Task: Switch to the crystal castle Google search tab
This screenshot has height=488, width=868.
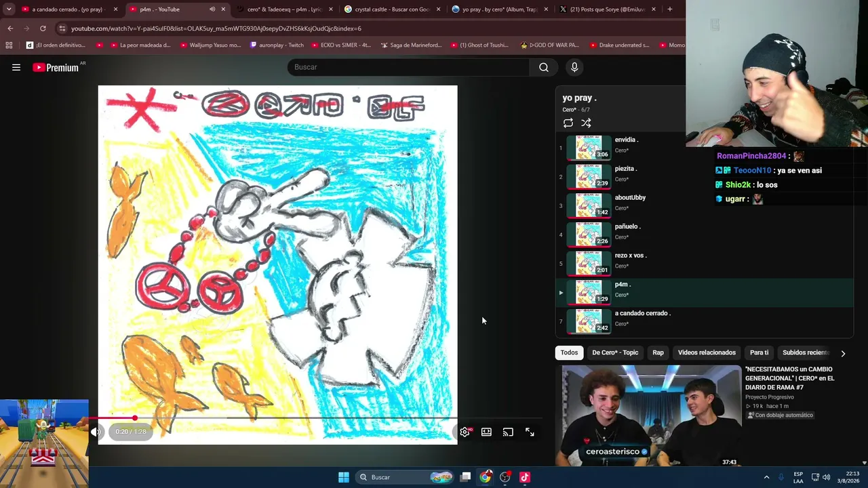Action: click(x=392, y=9)
